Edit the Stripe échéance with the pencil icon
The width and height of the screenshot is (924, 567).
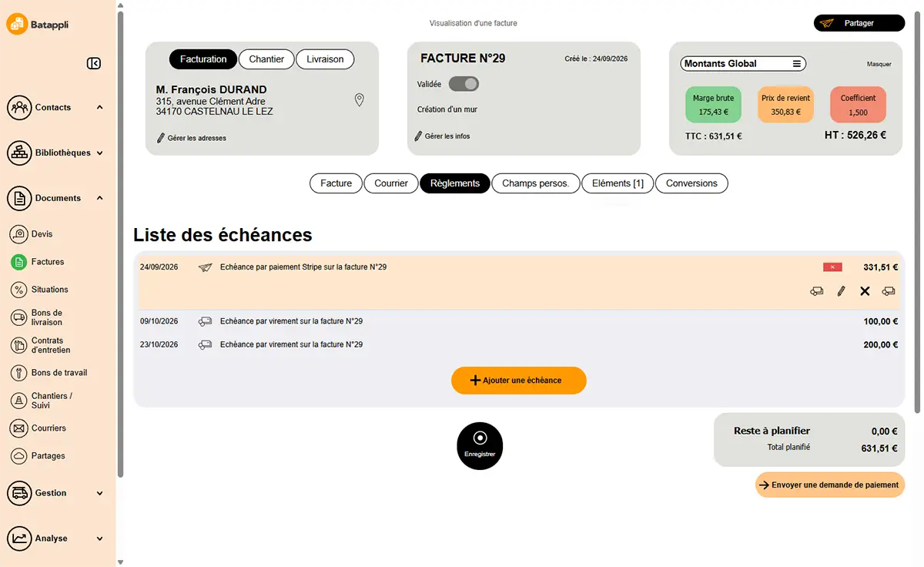pos(841,291)
